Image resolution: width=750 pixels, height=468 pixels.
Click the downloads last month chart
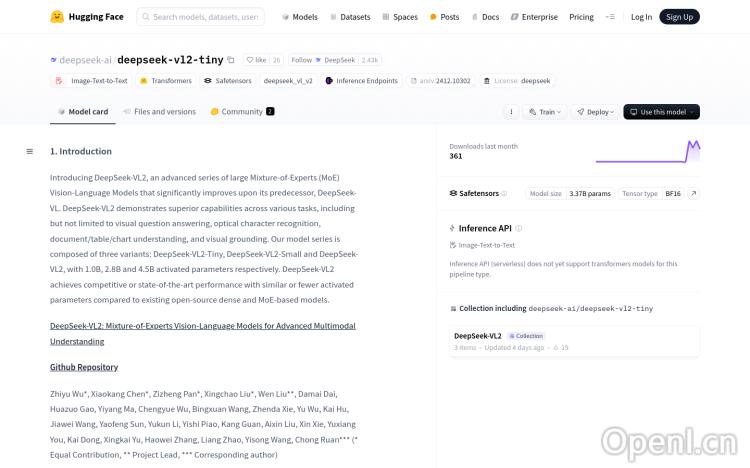647,151
